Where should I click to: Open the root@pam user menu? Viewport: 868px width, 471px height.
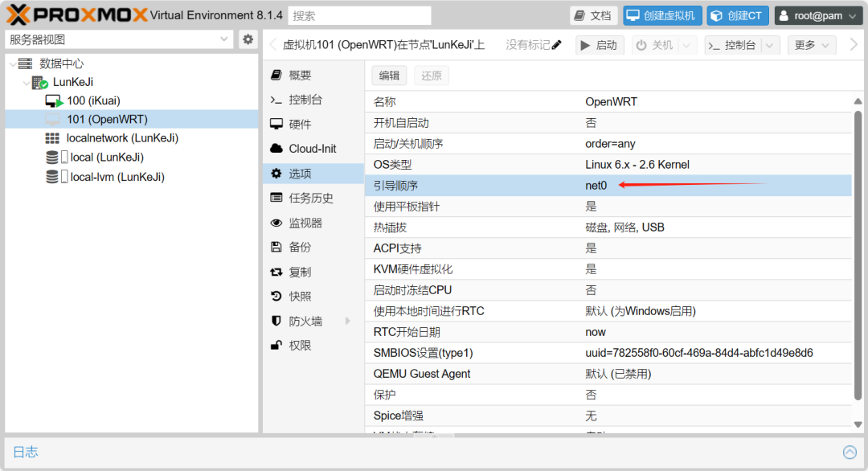click(x=817, y=15)
